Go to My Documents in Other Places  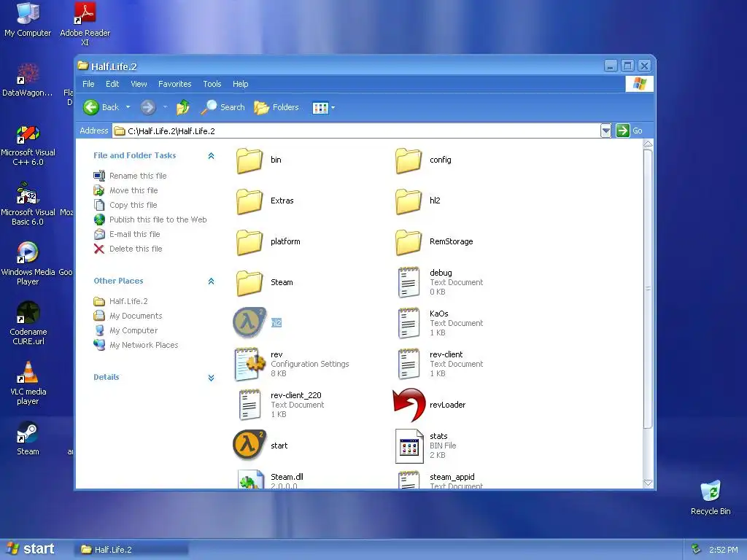(x=136, y=316)
